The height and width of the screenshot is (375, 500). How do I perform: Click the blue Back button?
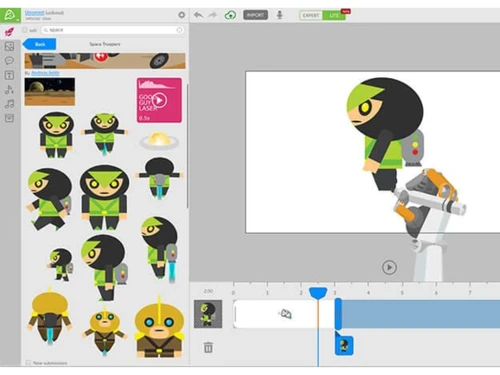point(39,44)
